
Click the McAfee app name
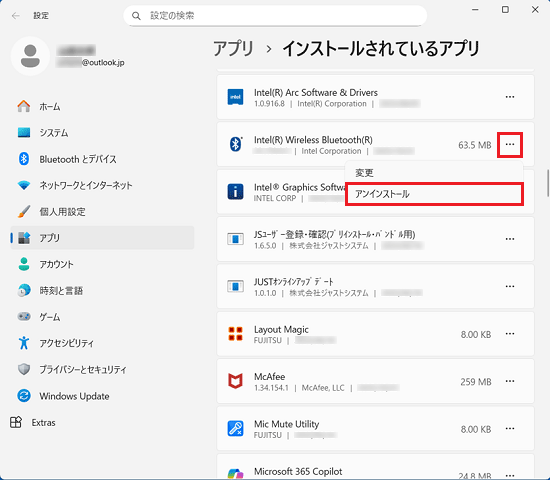[269, 377]
